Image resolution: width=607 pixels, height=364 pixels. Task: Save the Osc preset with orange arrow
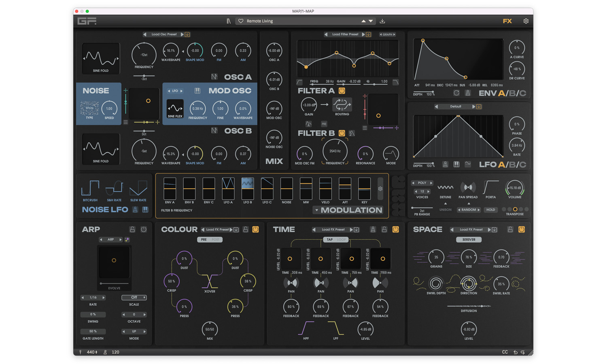click(187, 34)
